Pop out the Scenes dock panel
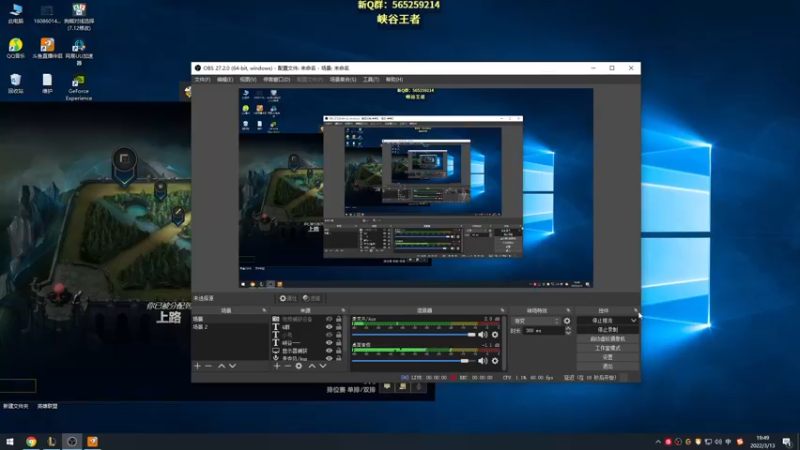800x450 pixels. tap(264, 310)
